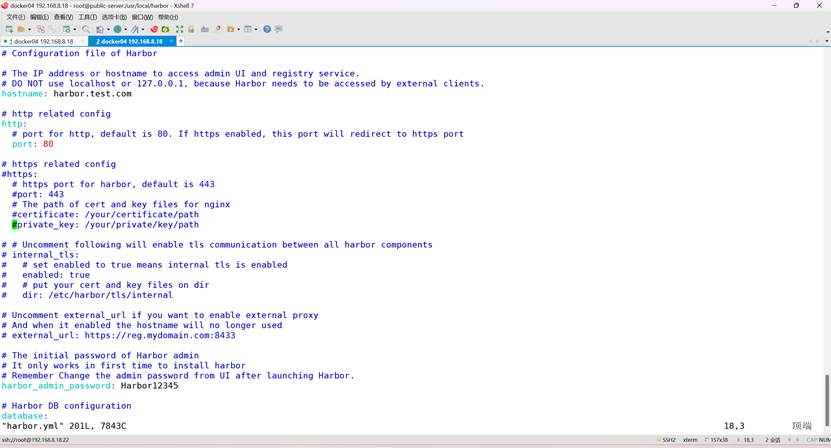Click the xterm status bar entry
The image size is (831, 448).
690,440
